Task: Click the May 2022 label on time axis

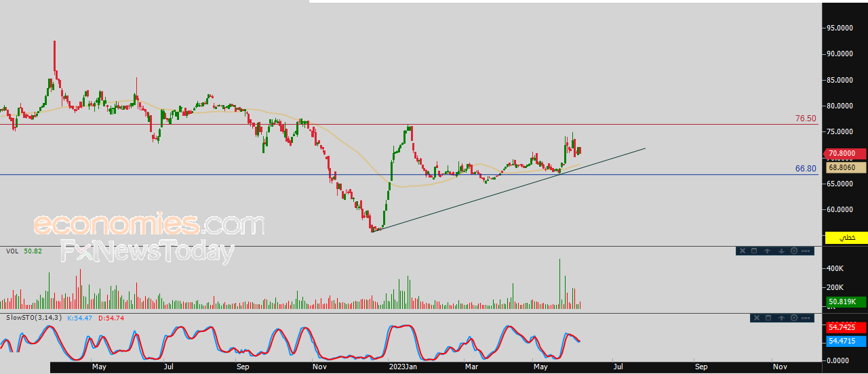Action: (99, 367)
